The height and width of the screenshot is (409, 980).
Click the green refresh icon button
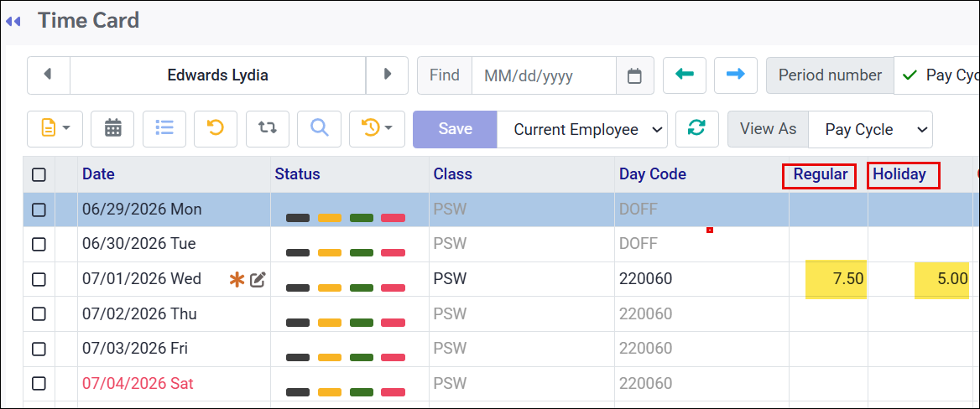pyautogui.click(x=697, y=128)
